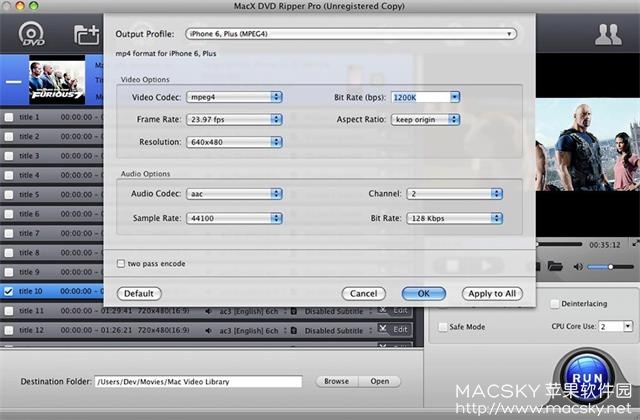The height and width of the screenshot is (420, 640).
Task: Click the Default button
Action: pyautogui.click(x=139, y=293)
